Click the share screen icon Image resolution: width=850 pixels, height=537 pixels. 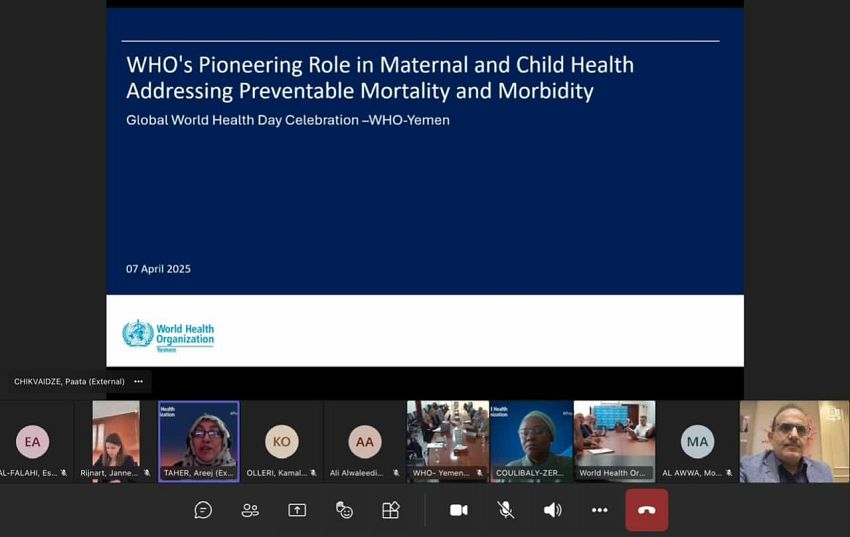point(297,510)
